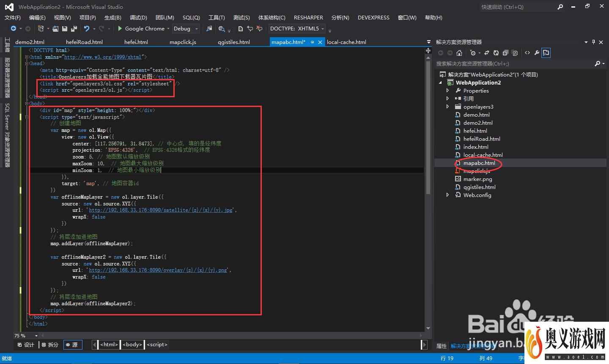Expand the 引用 references node
Viewport: 609px width, 364px height.
coord(447,99)
